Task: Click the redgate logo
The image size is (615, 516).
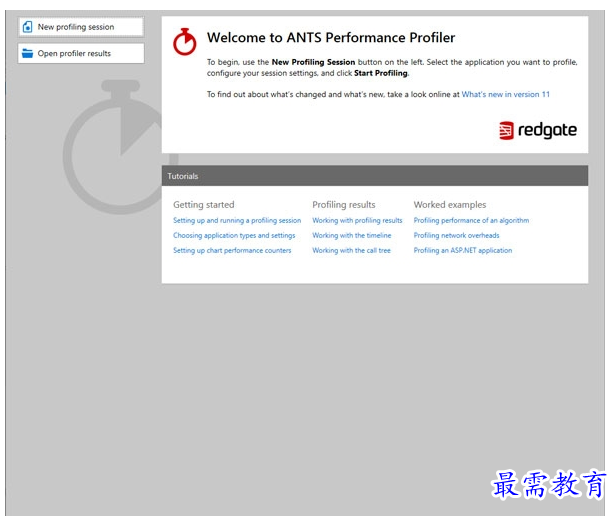Action: pyautogui.click(x=538, y=130)
